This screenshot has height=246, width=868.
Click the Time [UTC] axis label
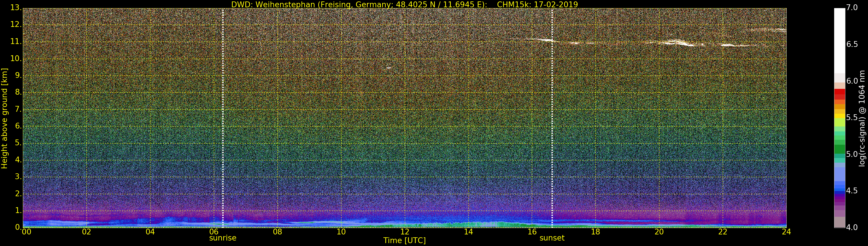404,241
